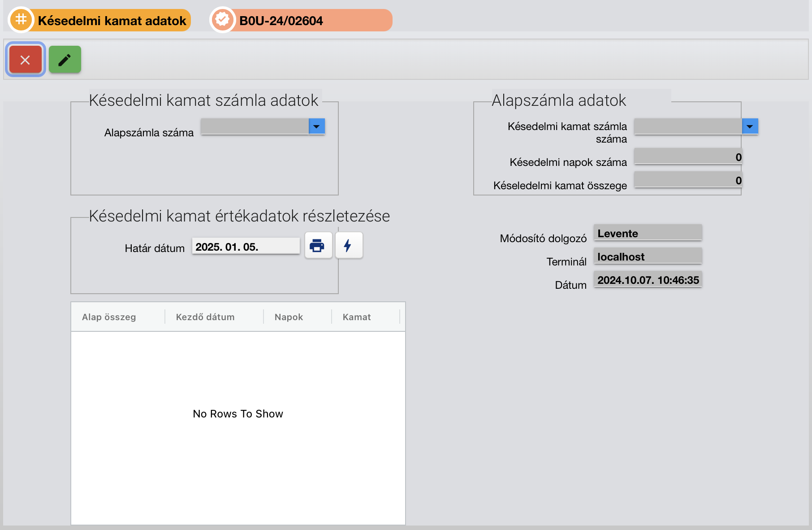Viewport: 812px width, 530px height.
Task: Click the Alapszámla adatok heading
Action: click(559, 100)
